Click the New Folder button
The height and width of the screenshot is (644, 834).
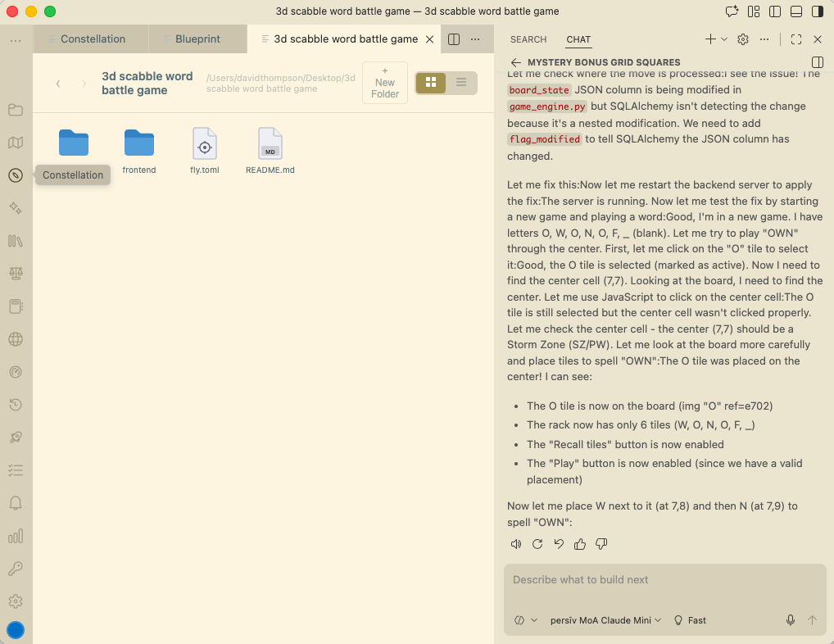point(384,82)
